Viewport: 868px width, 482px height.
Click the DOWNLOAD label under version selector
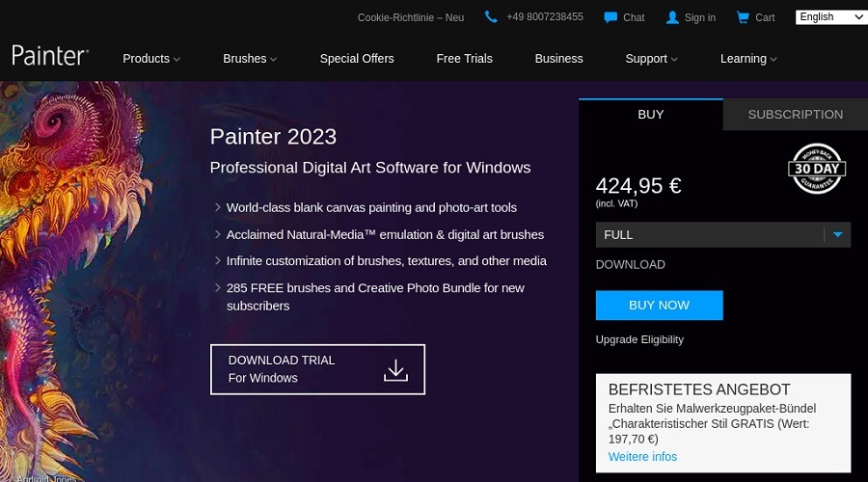click(631, 264)
